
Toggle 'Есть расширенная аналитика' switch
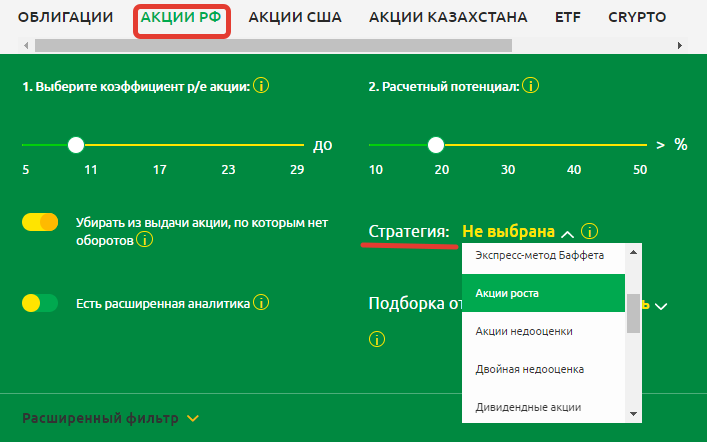pyautogui.click(x=40, y=302)
